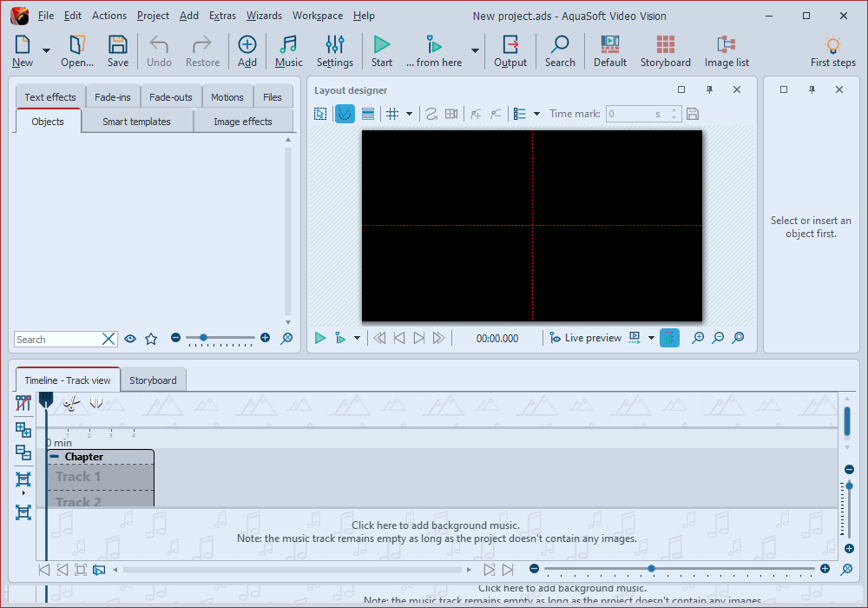Viewport: 868px width, 608px height.
Task: Click the green play button below the preview
Action: 320,338
